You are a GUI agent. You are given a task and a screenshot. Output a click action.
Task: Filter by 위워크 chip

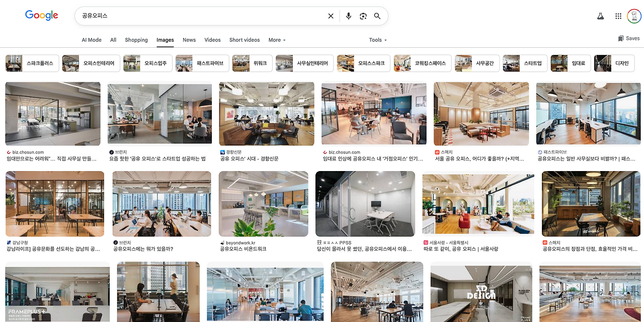[252, 63]
